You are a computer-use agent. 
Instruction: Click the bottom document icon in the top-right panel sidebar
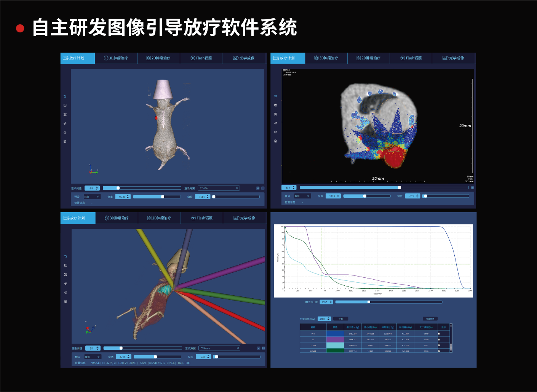pos(276,141)
